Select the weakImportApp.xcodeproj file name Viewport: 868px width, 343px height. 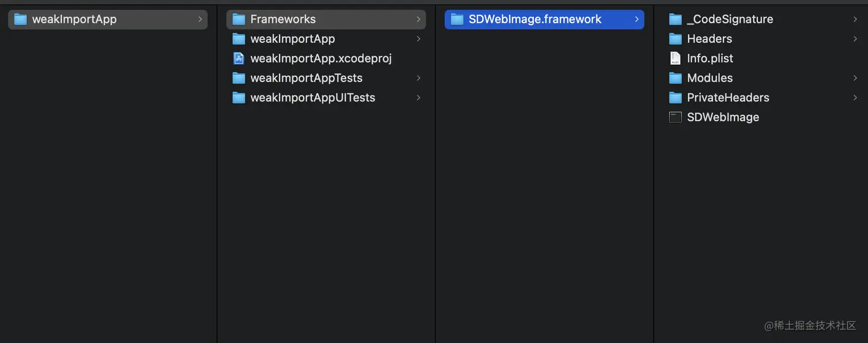click(x=321, y=59)
